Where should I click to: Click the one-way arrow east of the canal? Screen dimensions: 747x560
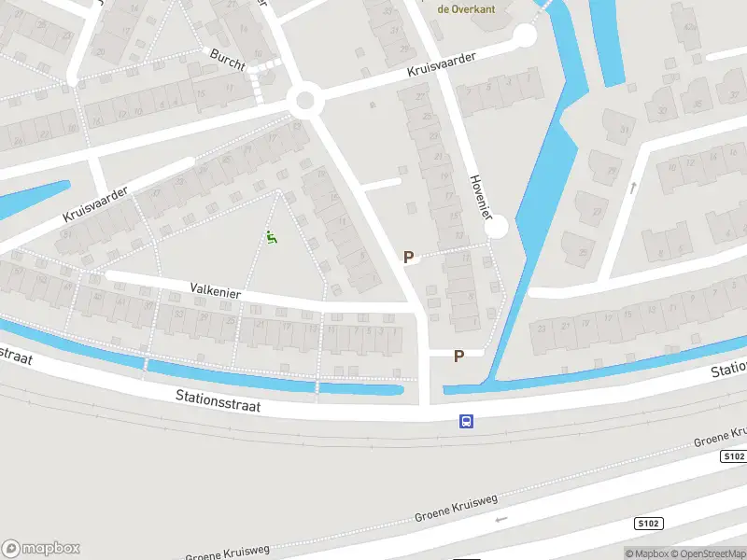[633, 189]
